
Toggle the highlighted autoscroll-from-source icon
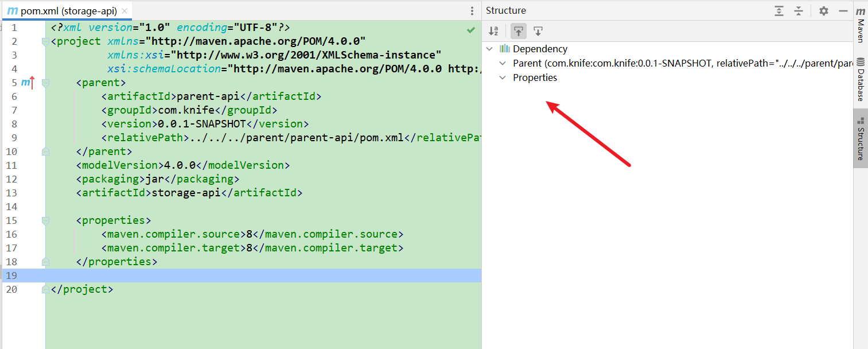pyautogui.click(x=518, y=30)
